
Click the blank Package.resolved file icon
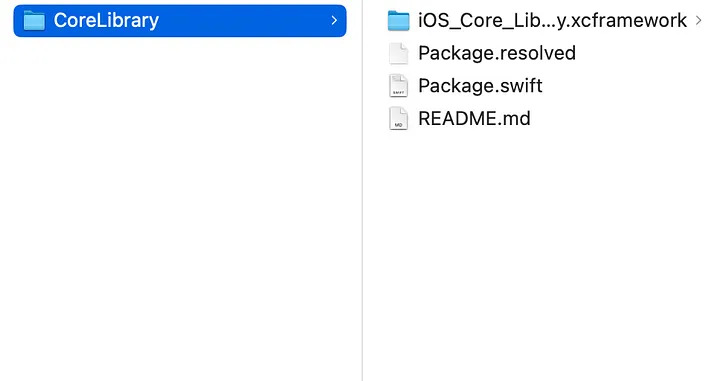[x=398, y=53]
